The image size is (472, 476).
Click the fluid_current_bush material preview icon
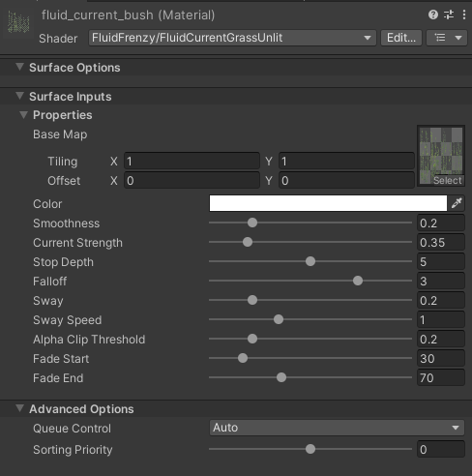(18, 22)
